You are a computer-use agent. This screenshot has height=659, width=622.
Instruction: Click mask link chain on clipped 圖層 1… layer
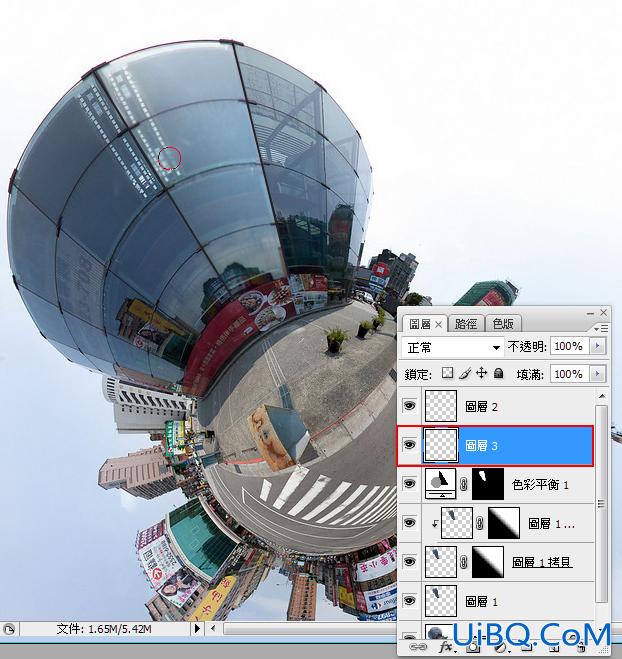click(480, 523)
